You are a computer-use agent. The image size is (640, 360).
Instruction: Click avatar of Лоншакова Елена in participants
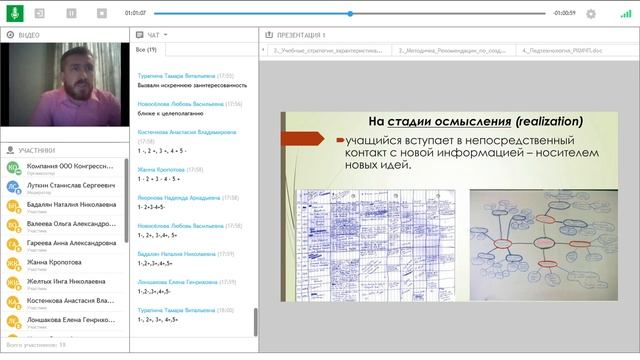pyautogui.click(x=13, y=321)
